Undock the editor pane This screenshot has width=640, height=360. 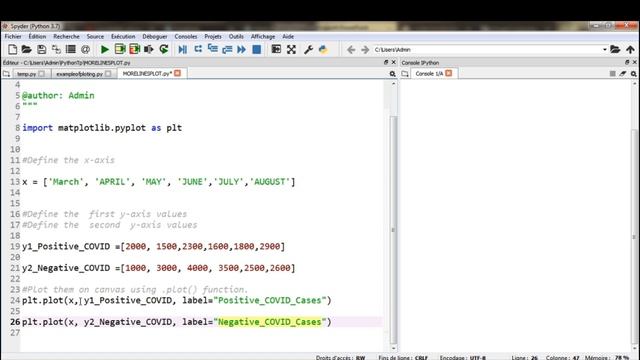386,62
